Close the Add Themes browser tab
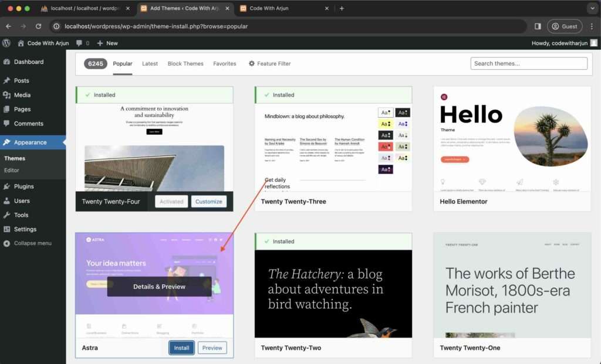Screen dimensions: 601x364 227,8
